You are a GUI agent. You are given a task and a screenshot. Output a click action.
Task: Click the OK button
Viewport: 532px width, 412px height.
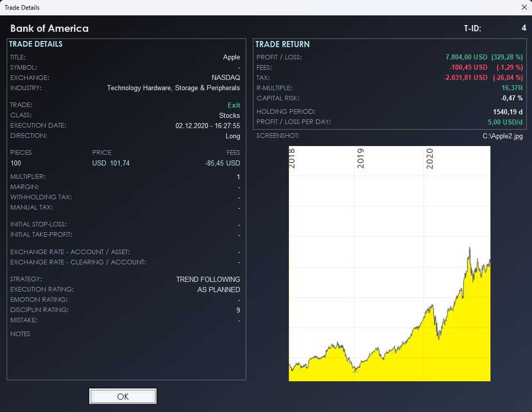[123, 397]
